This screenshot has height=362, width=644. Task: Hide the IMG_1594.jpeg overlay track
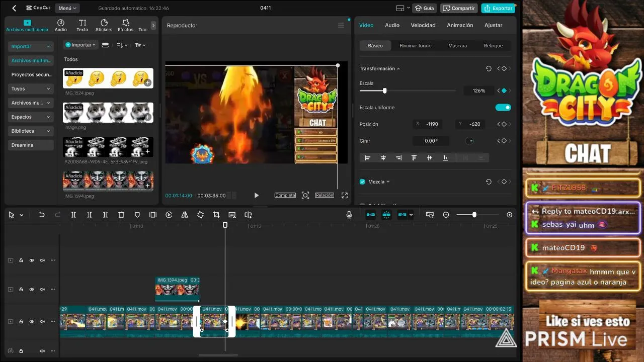pos(32,290)
